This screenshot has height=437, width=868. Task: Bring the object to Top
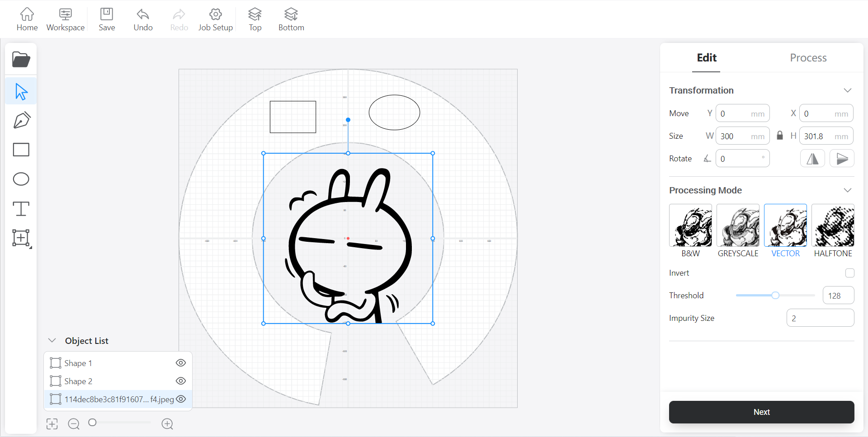[255, 19]
